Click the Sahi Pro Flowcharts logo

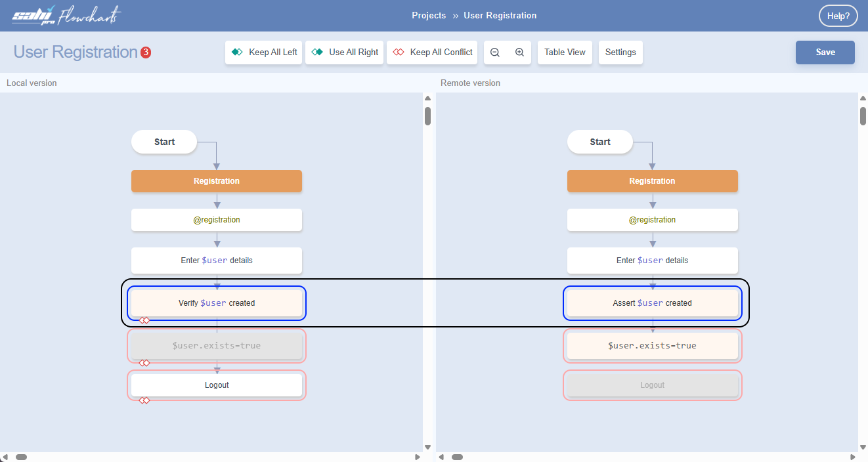[66, 16]
